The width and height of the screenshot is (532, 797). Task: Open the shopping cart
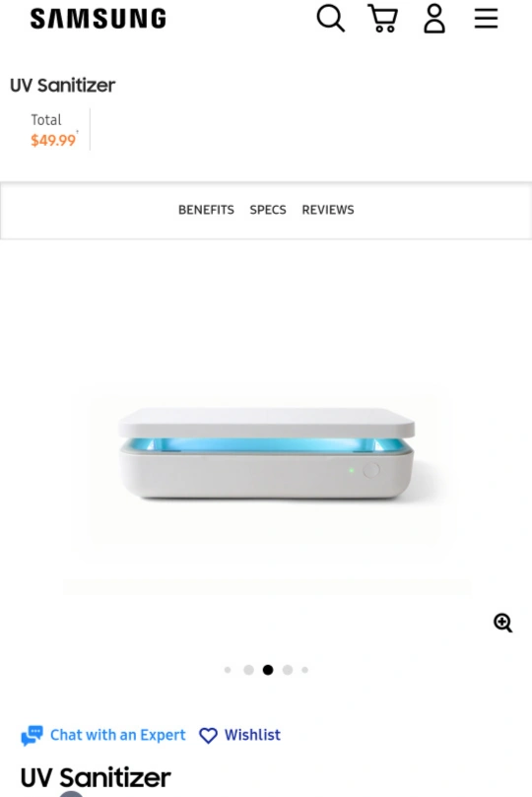pyautogui.click(x=382, y=19)
